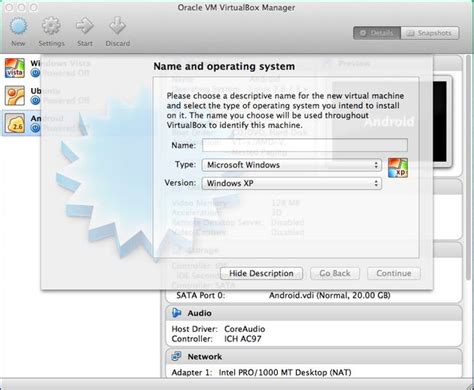Click the Android.vdi storage entry text

[x=330, y=295]
